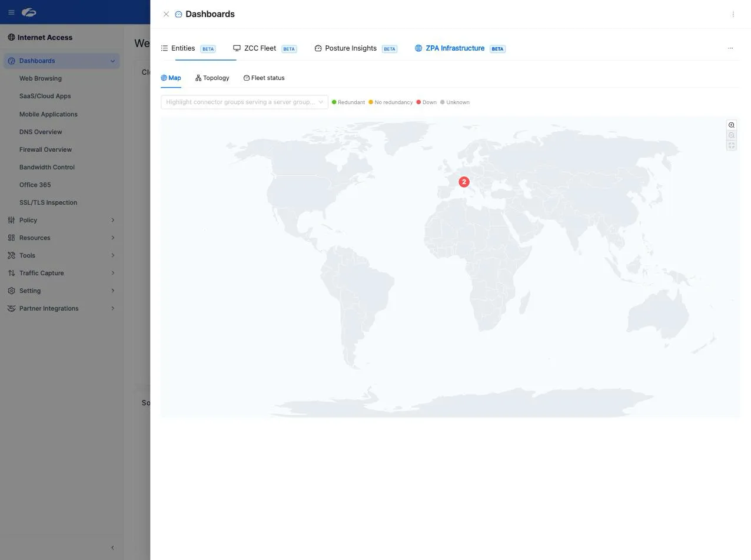Expand the Setting menu chevron
This screenshot has width=751, height=560.
click(112, 291)
